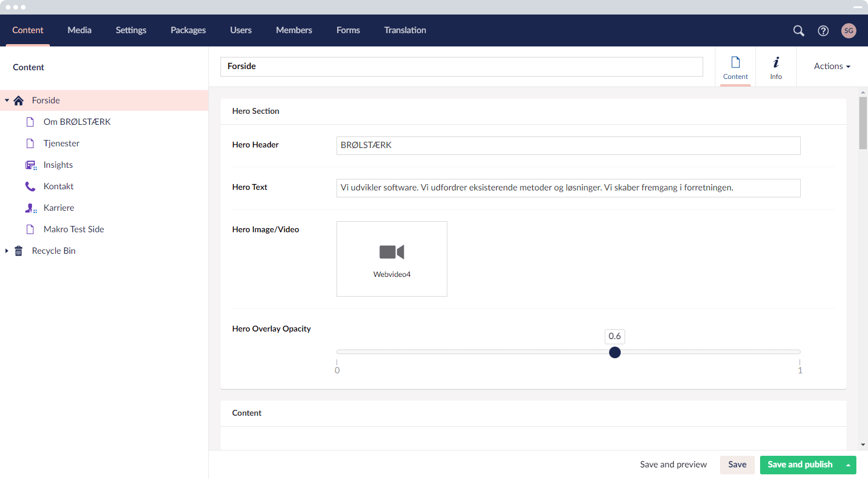The image size is (868, 479).
Task: Click Save and preview
Action: [673, 464]
